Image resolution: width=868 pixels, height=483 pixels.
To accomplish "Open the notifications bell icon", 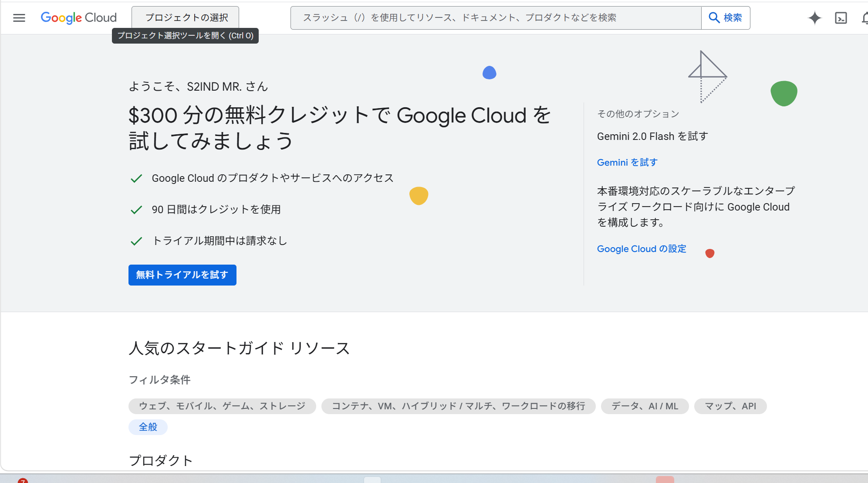I will point(865,18).
